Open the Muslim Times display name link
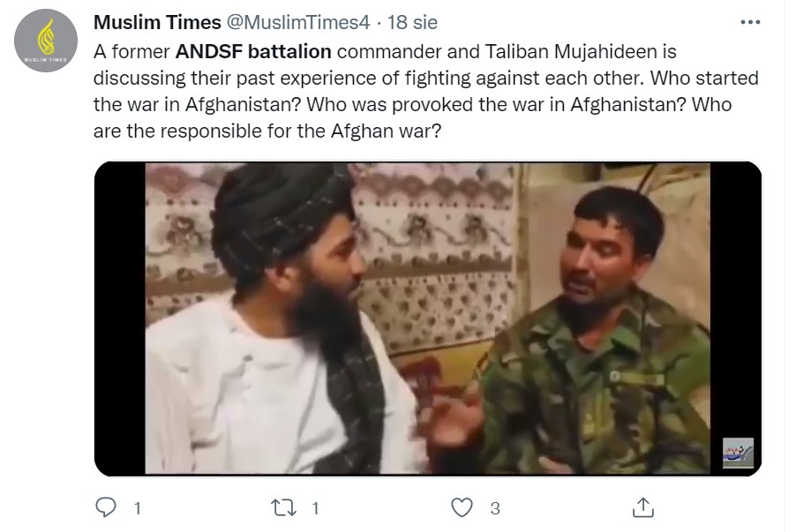 [x=157, y=22]
